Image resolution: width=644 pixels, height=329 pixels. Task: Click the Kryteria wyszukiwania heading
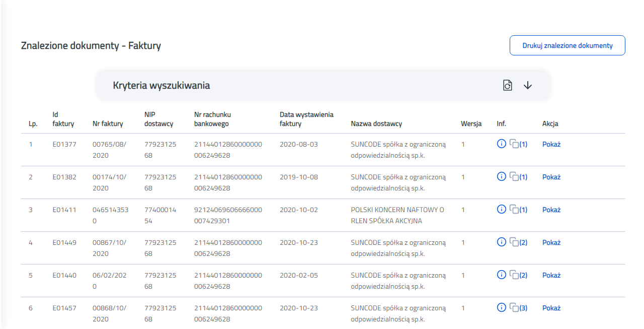[161, 85]
